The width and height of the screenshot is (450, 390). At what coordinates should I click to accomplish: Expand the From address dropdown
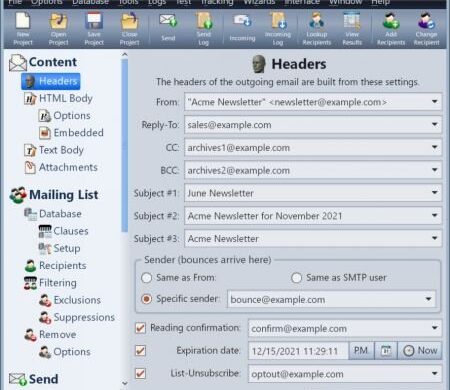coord(434,101)
